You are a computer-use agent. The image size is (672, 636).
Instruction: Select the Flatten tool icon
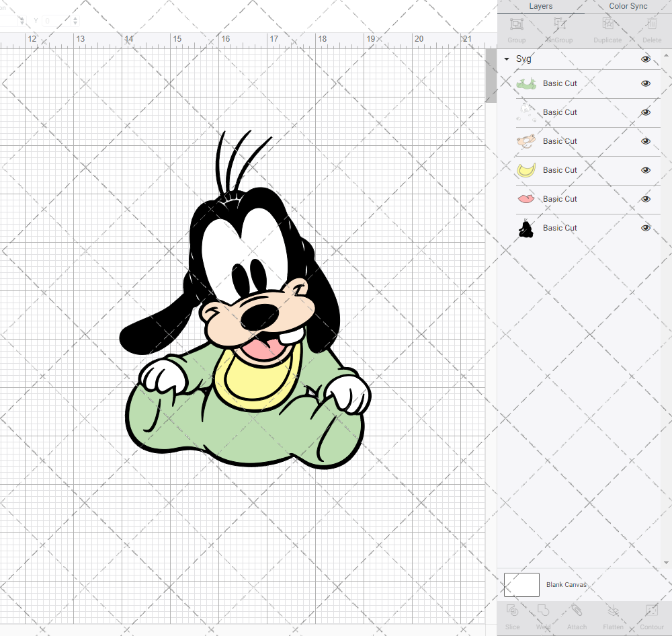pyautogui.click(x=614, y=610)
